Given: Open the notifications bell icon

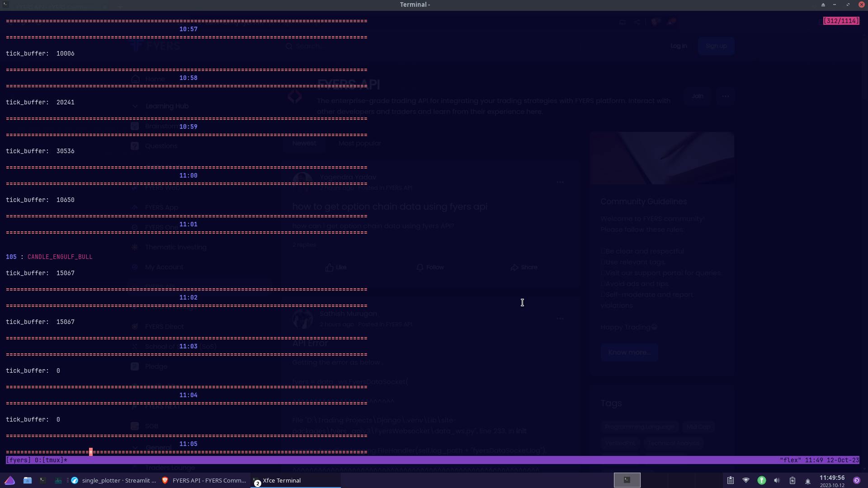Looking at the screenshot, I should coord(807,481).
